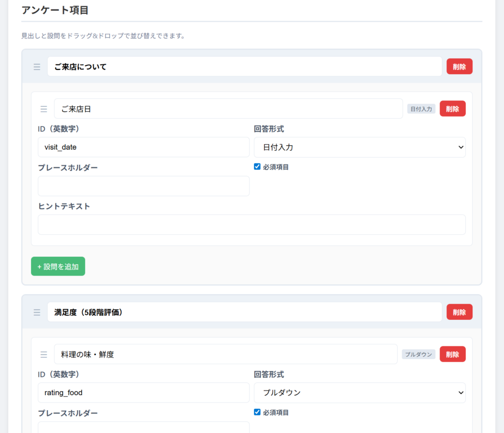Expand the 回答形式 dropdown showing プルダウン

[359, 393]
